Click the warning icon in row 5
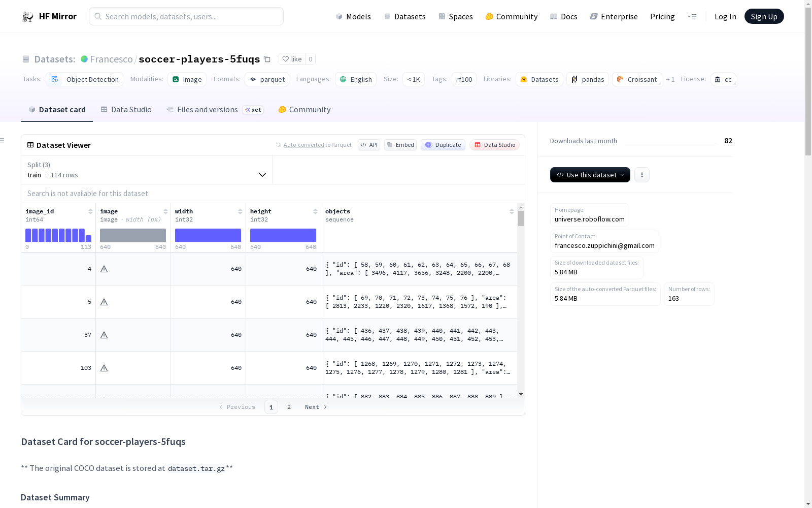Image resolution: width=812 pixels, height=508 pixels. pyautogui.click(x=104, y=302)
